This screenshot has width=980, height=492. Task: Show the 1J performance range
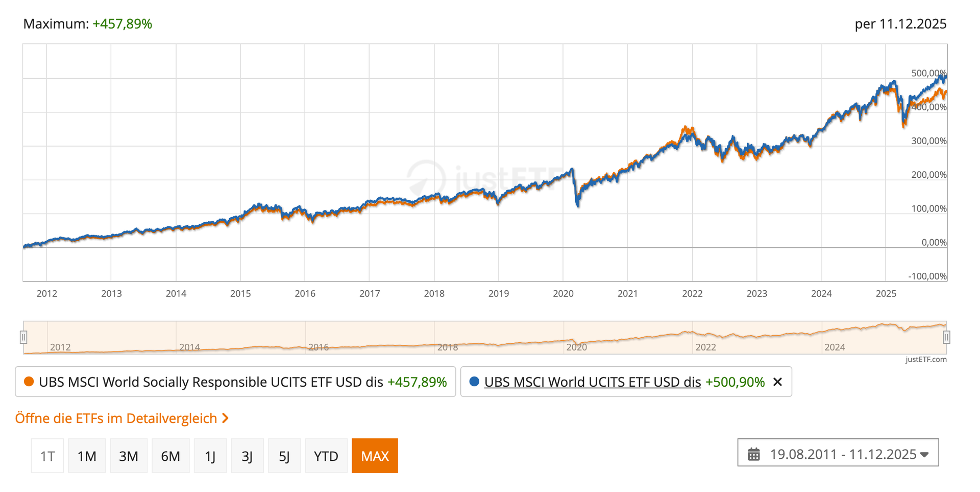point(210,456)
